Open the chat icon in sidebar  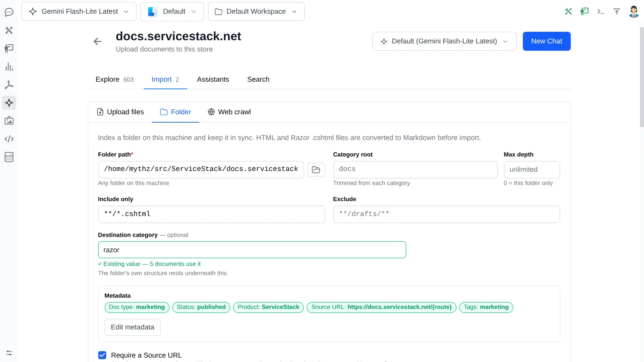click(x=9, y=12)
